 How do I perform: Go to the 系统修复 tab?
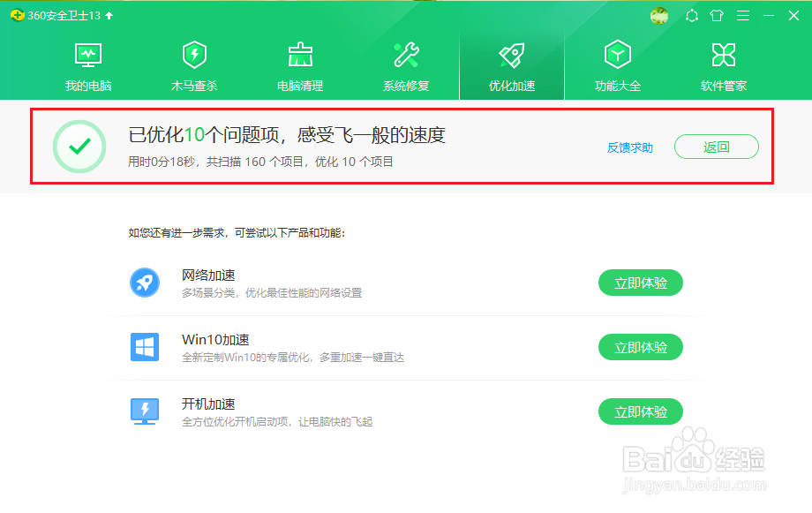(x=406, y=67)
